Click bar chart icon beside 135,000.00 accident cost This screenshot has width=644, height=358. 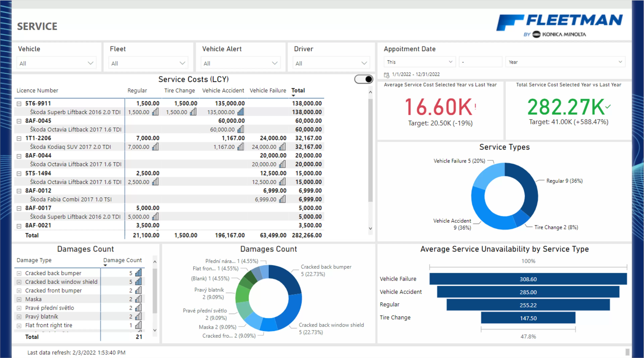point(241,112)
